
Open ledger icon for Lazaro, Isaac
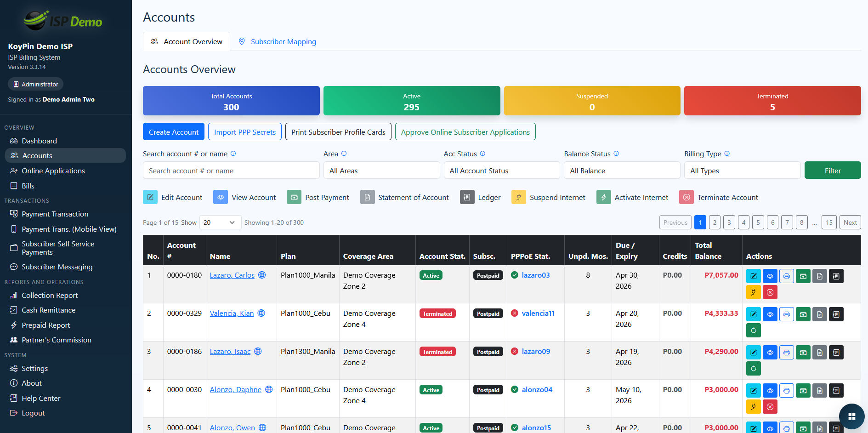[836, 353]
